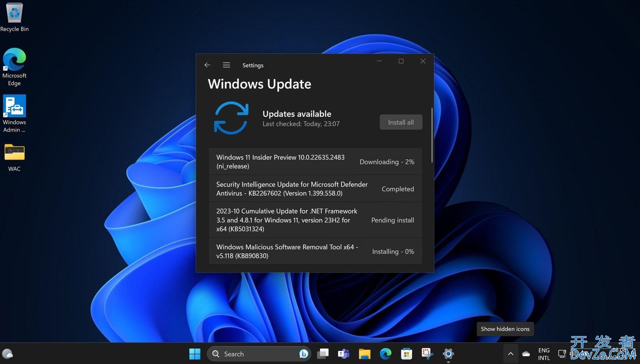Click the Completed status text

[x=398, y=189]
